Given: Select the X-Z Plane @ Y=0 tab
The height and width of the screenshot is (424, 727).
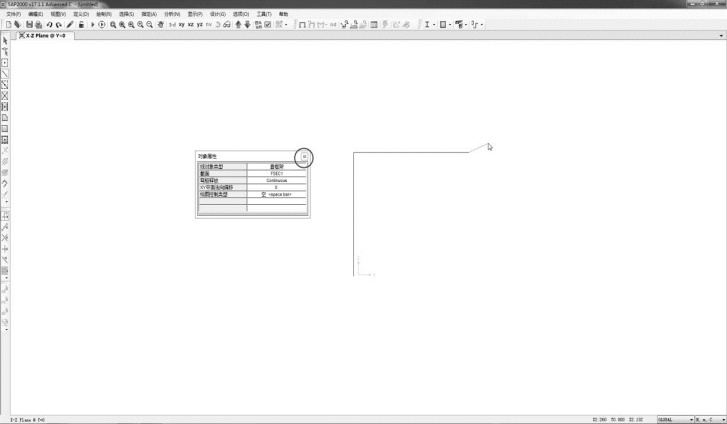Looking at the screenshot, I should pyautogui.click(x=45, y=36).
